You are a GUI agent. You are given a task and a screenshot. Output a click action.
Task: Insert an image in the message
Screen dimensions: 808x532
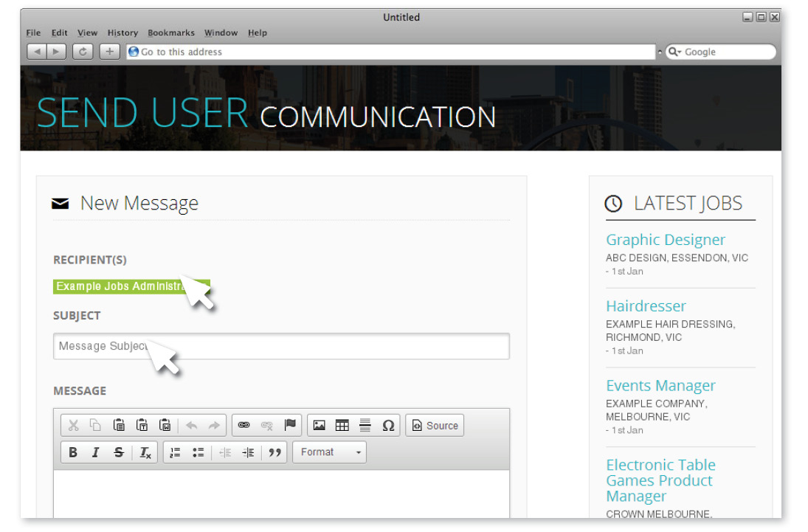tap(320, 426)
